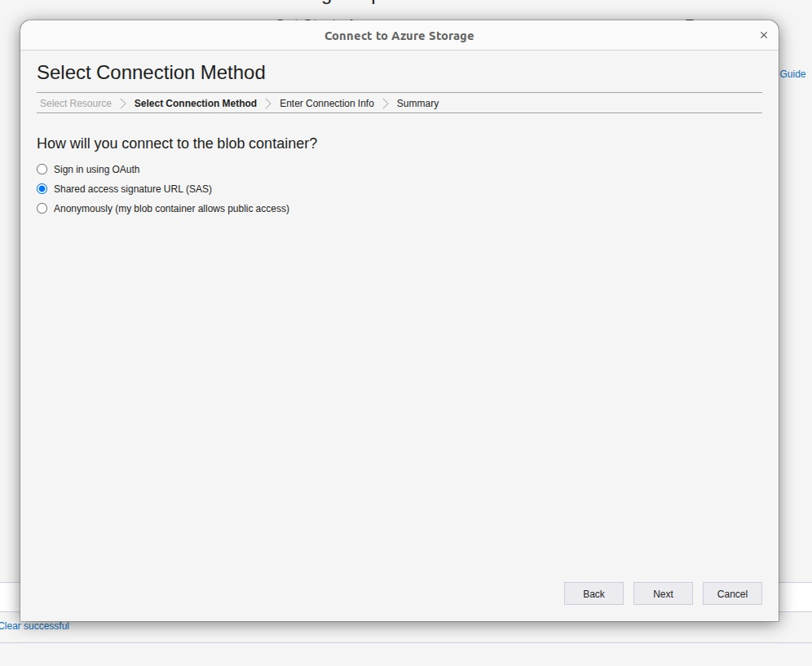Choose the Anonymously public access option
The width and height of the screenshot is (812, 666).
coord(42,209)
